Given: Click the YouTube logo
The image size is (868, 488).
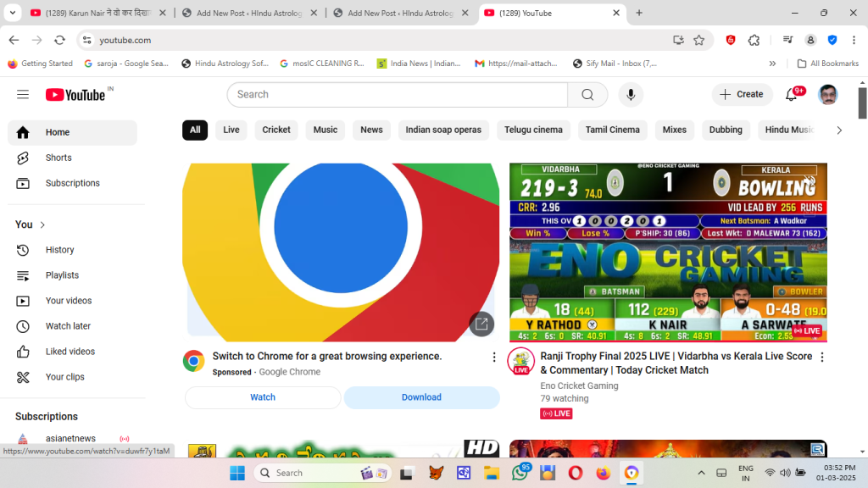Looking at the screenshot, I should (75, 95).
